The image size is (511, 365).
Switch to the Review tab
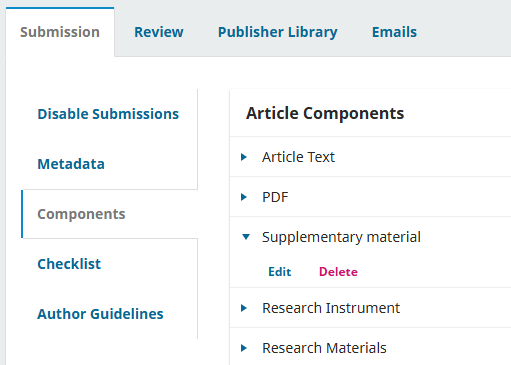pos(159,32)
